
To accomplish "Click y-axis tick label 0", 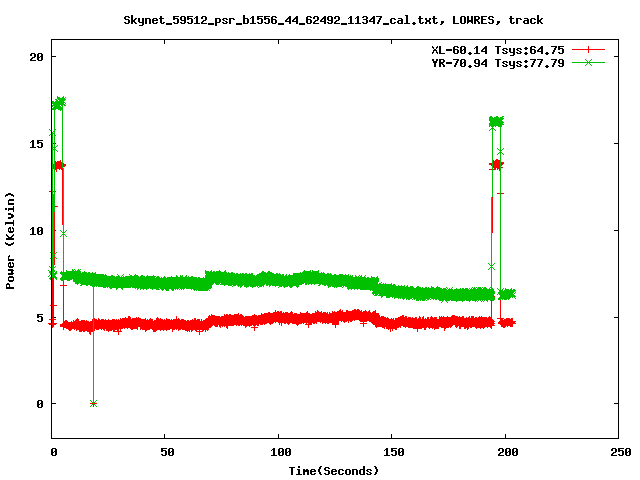I will [x=40, y=404].
